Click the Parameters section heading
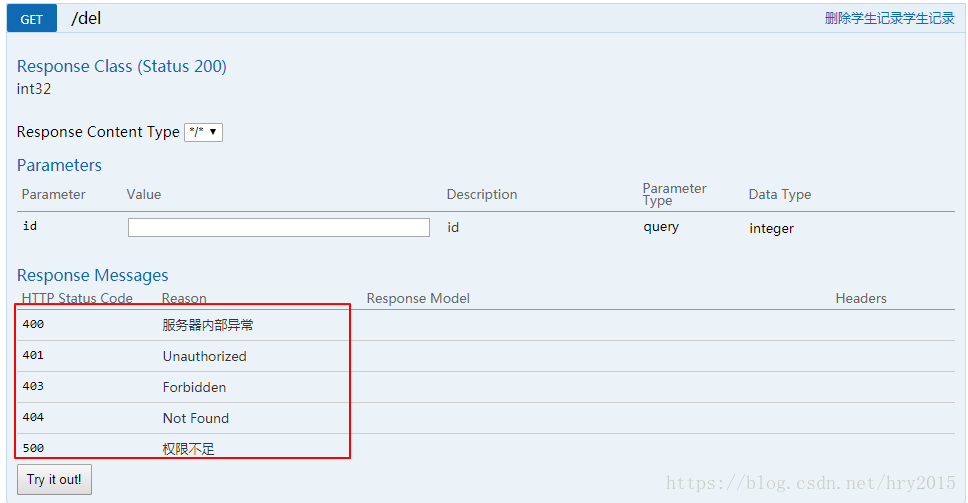Screen dimensions: 968x503 [59, 165]
